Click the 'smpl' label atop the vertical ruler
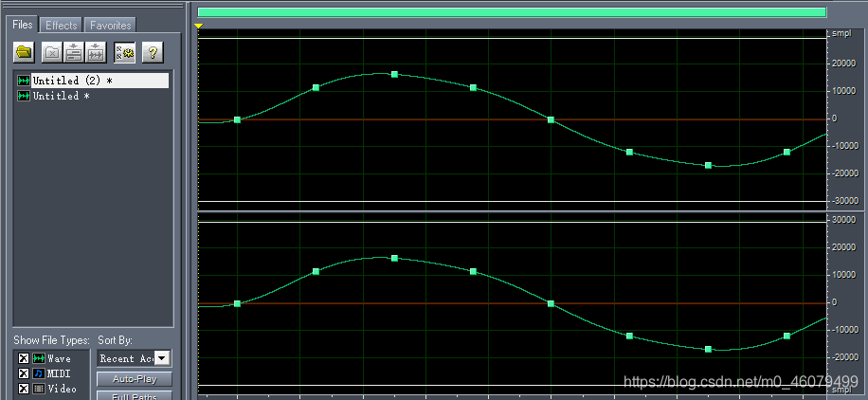 click(x=841, y=33)
